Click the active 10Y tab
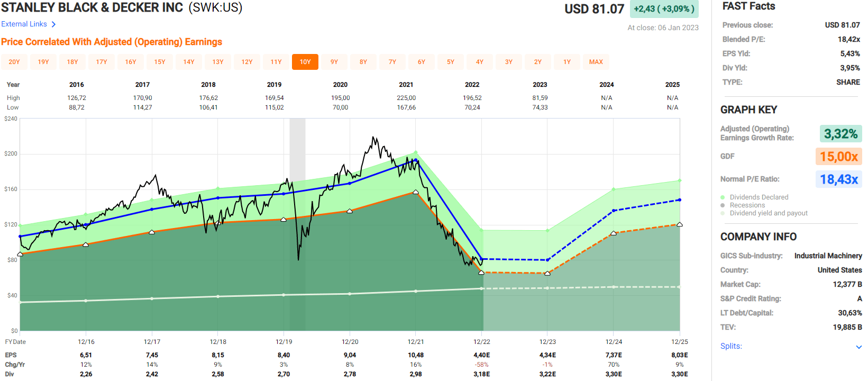This screenshot has height=381, width=868. (x=305, y=62)
